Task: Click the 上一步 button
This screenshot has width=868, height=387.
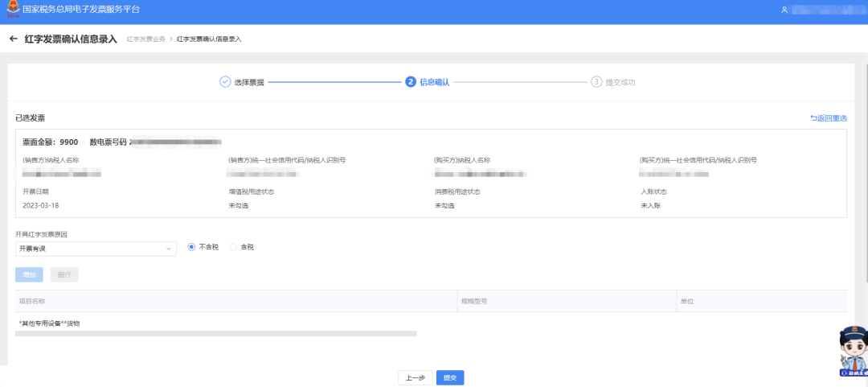Action: tap(415, 378)
